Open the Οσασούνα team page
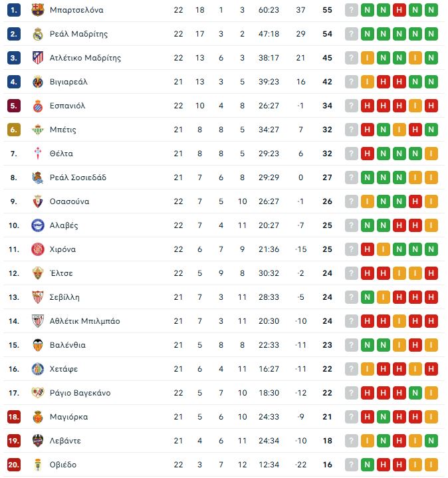 point(69,201)
